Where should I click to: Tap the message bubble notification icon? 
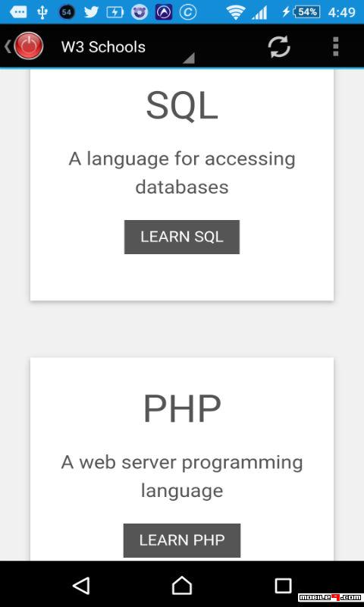pyautogui.click(x=18, y=12)
